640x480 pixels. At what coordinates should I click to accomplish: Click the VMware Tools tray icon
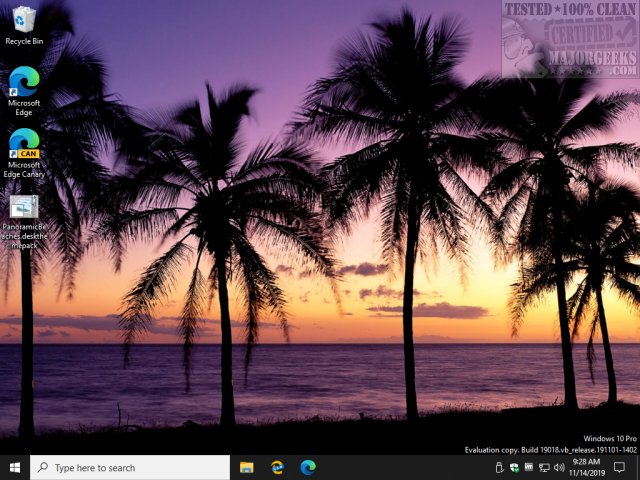tap(529, 467)
